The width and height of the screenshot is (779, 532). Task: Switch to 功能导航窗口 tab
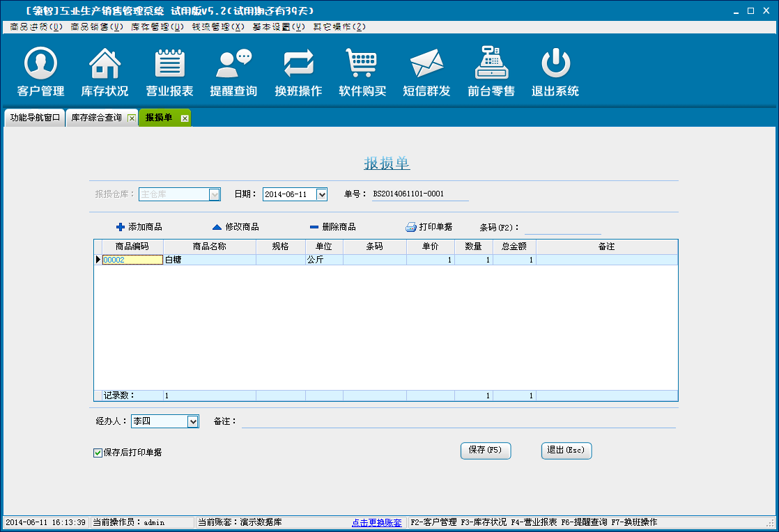[35, 118]
